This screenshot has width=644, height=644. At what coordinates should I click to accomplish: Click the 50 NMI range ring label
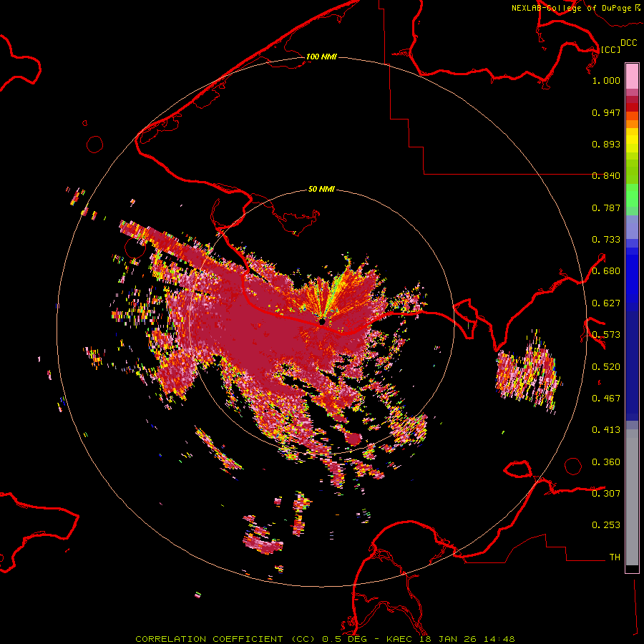321,189
